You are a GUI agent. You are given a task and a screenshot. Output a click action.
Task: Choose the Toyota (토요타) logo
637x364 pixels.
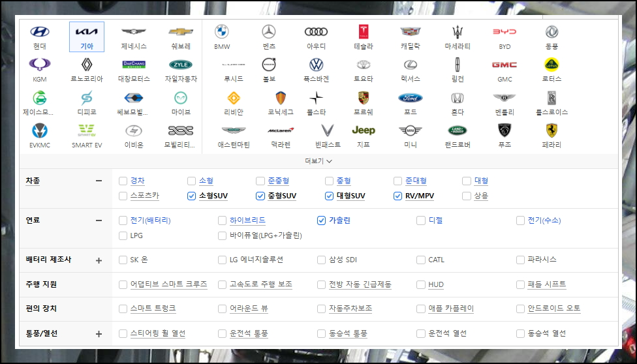point(363,64)
